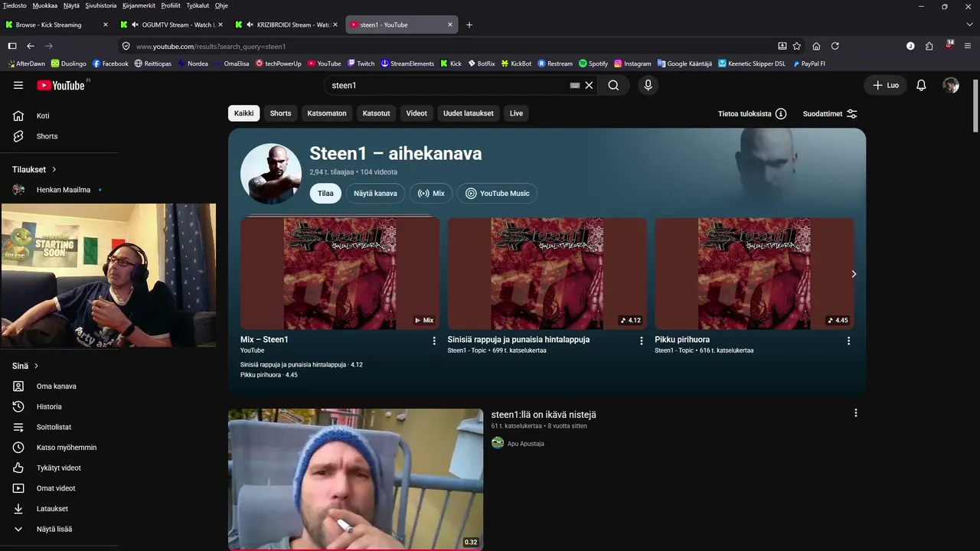Open the YouTube guide hamburger menu
Viewport: 980px width, 551px height.
tap(18, 85)
